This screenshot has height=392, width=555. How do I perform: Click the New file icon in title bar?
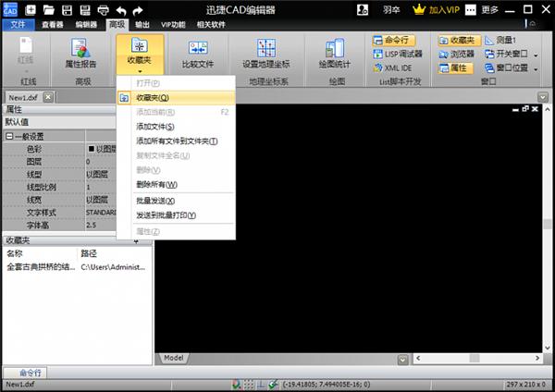pos(31,9)
